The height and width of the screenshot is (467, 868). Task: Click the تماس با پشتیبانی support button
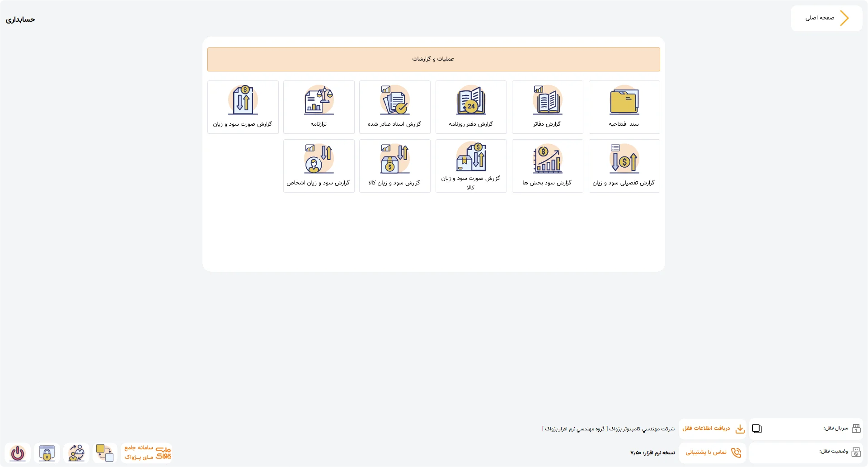(x=713, y=453)
